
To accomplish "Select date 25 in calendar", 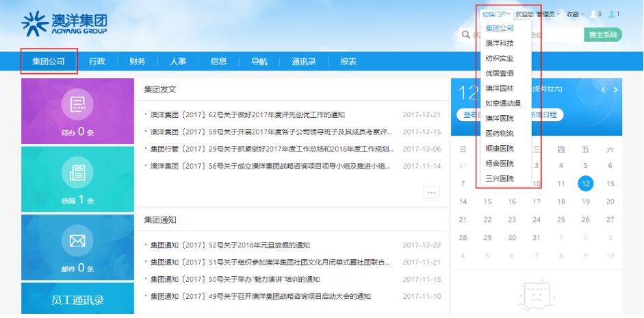I will [x=561, y=220].
